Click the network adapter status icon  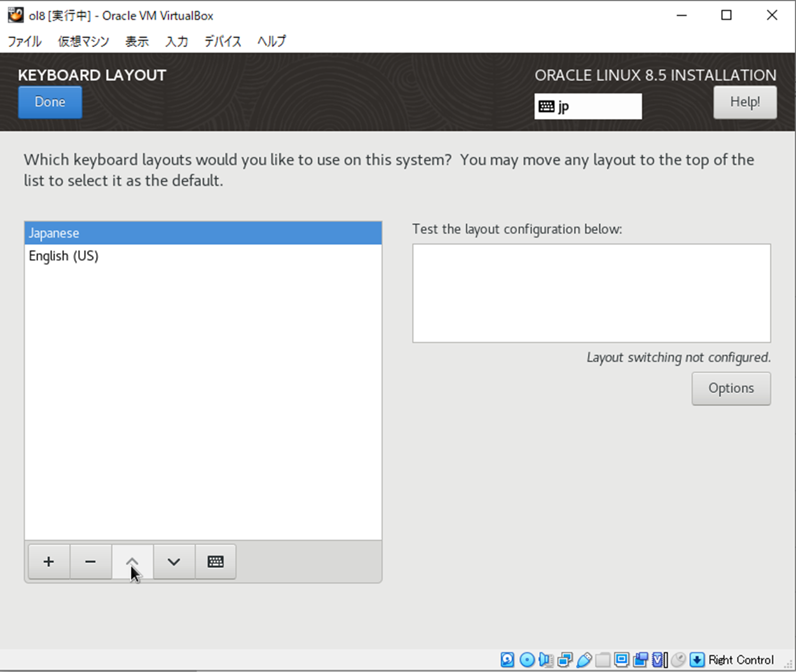point(565,660)
